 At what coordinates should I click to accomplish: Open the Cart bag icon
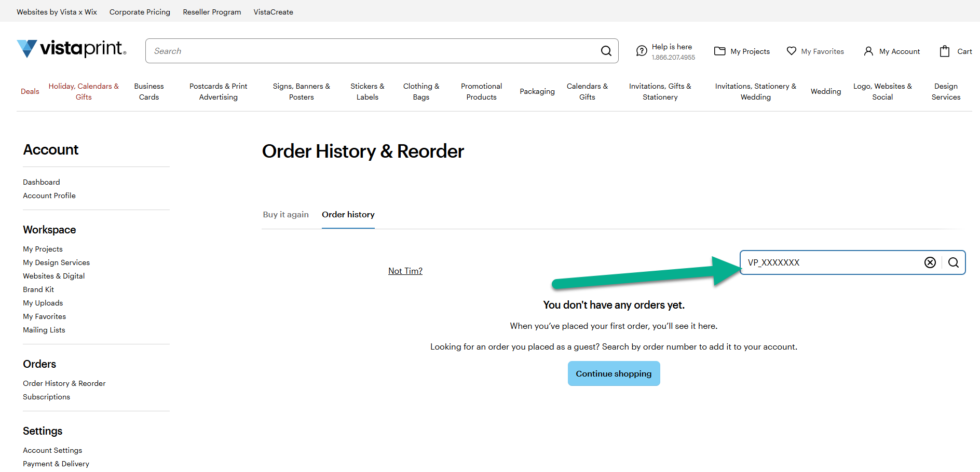coord(945,51)
